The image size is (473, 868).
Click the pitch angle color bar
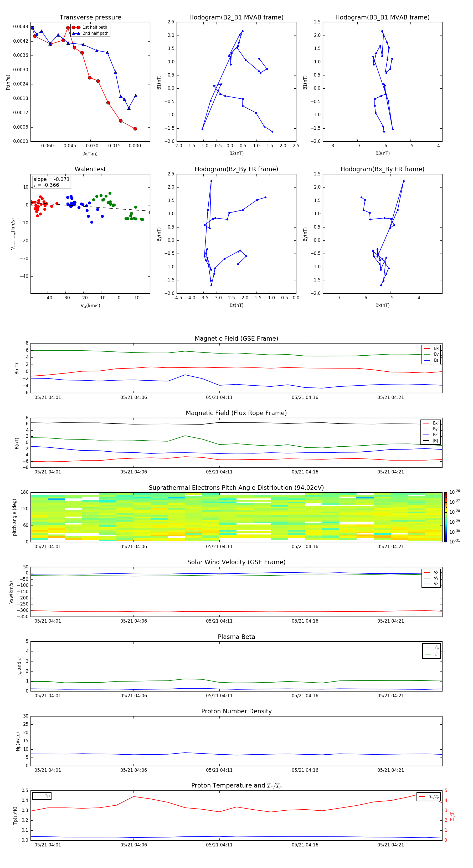[446, 517]
